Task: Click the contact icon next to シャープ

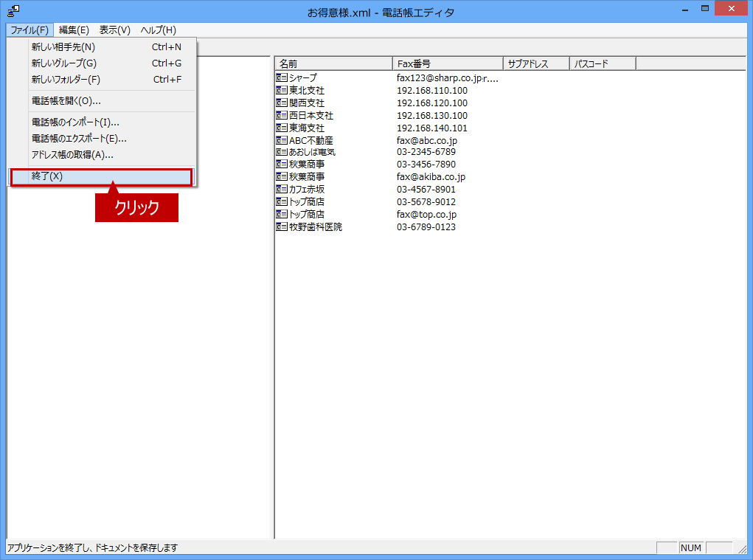Action: 282,77
